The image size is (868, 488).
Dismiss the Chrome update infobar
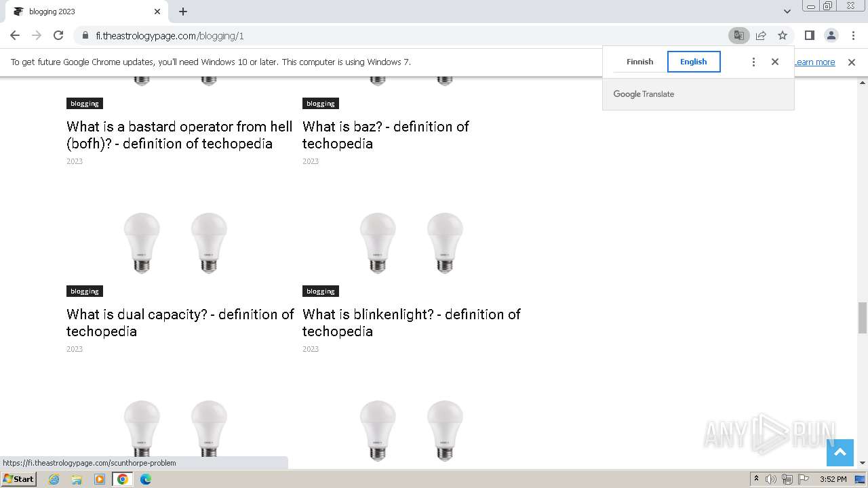[852, 62]
